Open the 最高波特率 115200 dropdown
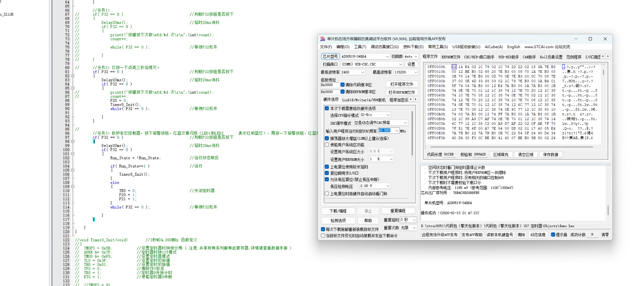644x286 pixels. pyautogui.click(x=415, y=72)
